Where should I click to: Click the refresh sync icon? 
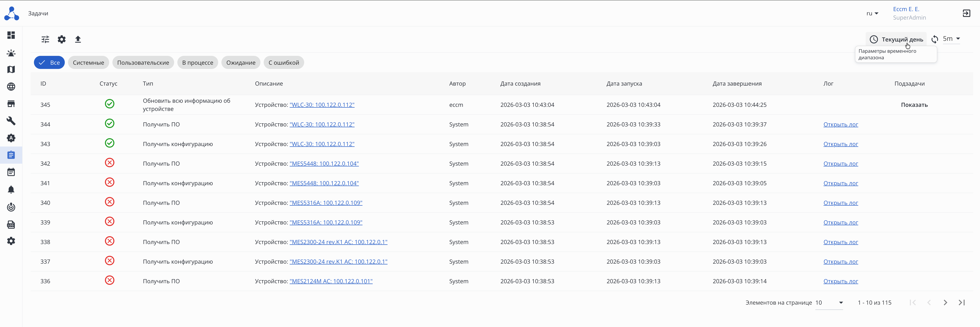tap(935, 39)
